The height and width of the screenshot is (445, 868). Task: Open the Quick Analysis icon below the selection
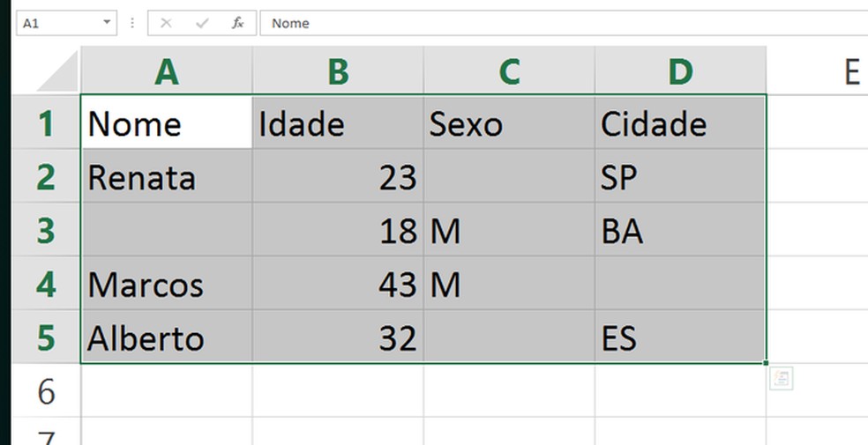click(782, 379)
